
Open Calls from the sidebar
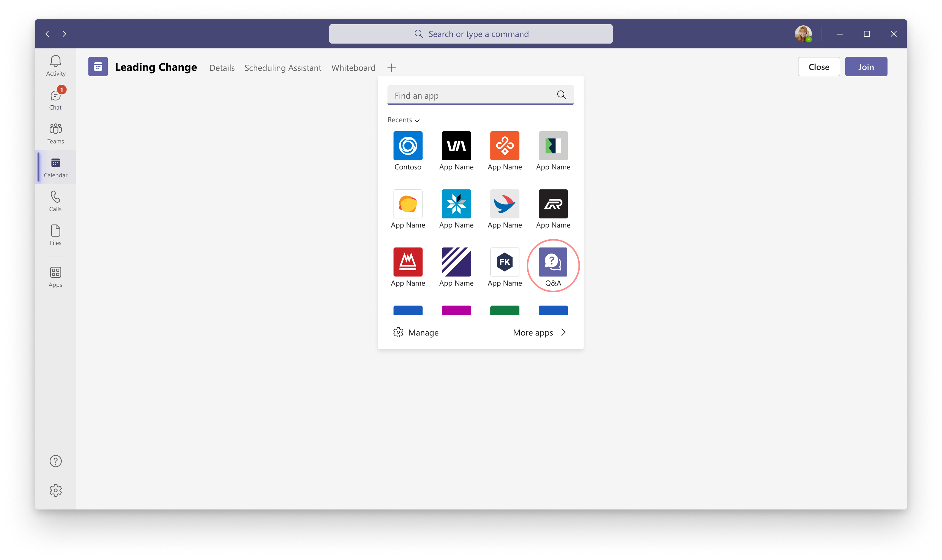pos(55,201)
